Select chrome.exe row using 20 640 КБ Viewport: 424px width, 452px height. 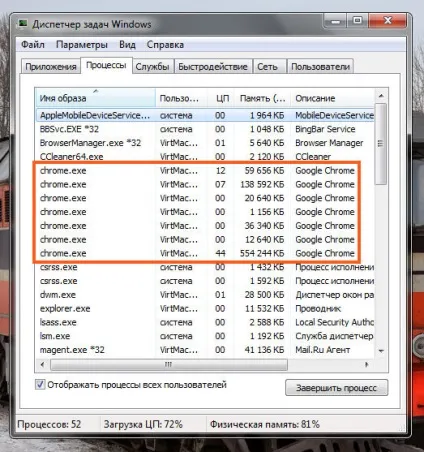click(205, 198)
